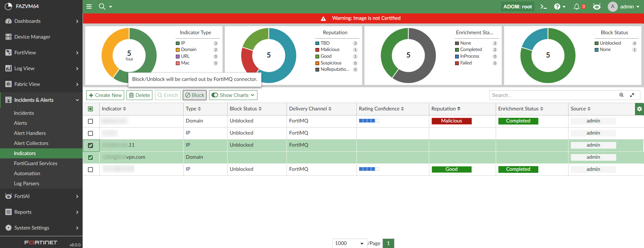Click the search magnifier icon in top bar
The width and height of the screenshot is (644, 248).
(x=102, y=6)
